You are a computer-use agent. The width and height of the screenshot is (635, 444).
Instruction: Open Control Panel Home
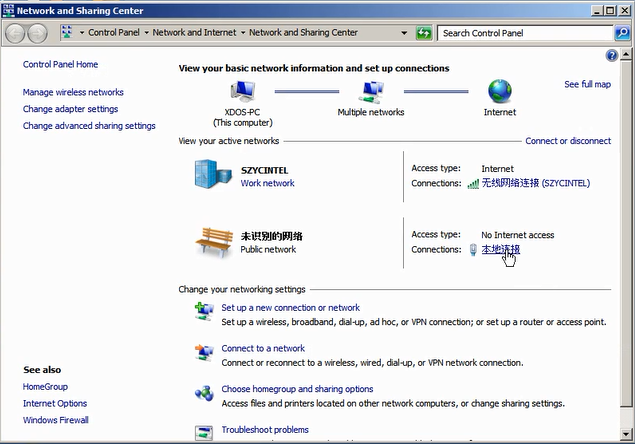(60, 64)
